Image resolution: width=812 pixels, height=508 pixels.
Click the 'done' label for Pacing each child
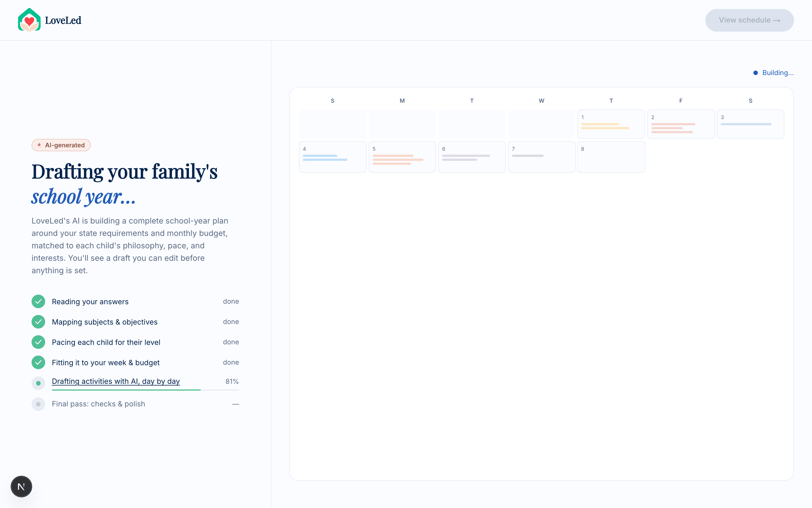click(x=231, y=342)
